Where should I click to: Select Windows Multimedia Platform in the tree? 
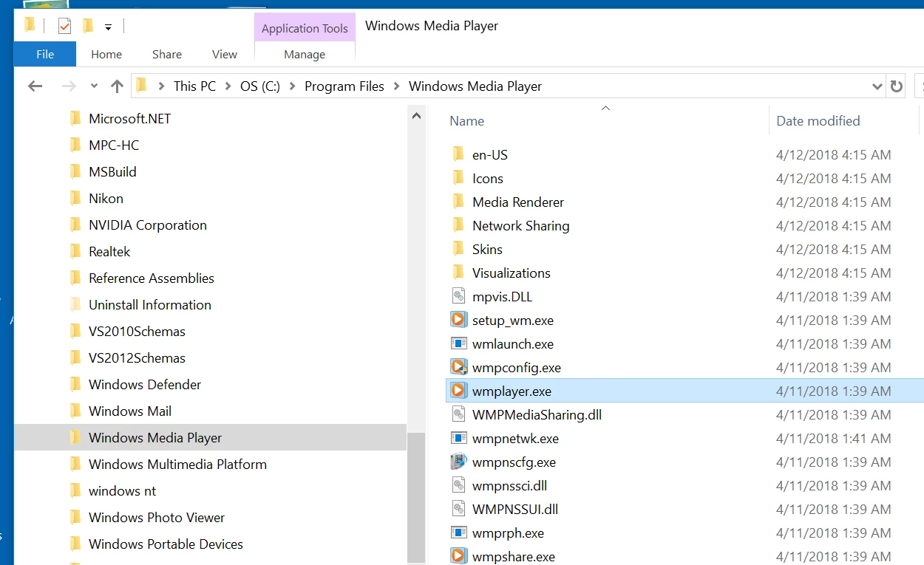point(177,464)
